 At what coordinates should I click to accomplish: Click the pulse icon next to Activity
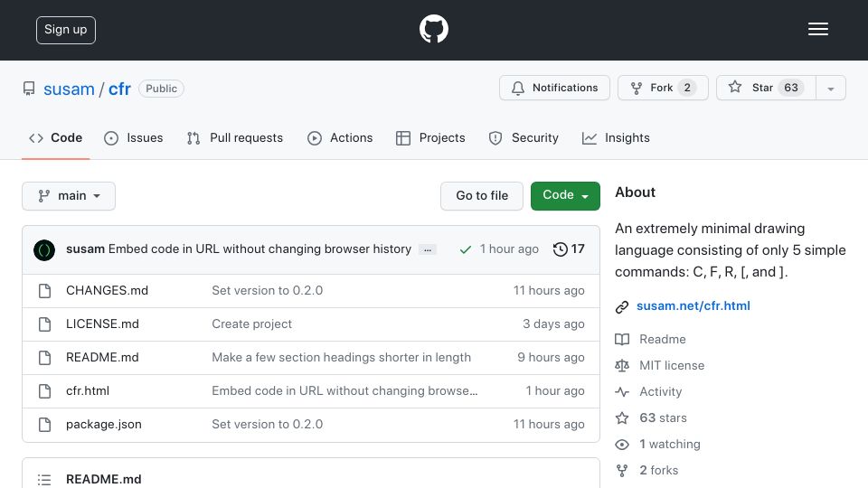coord(622,391)
